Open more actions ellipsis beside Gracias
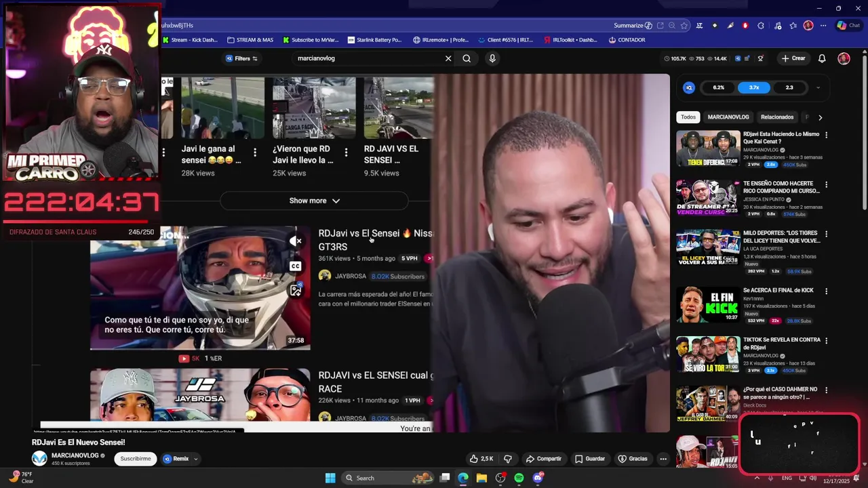 coord(663,459)
